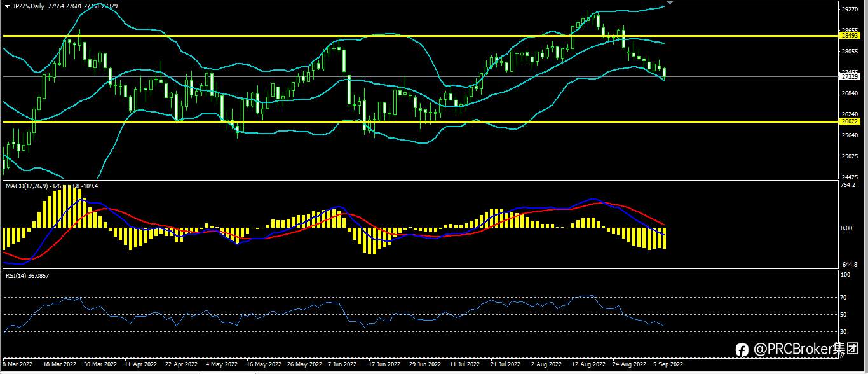Viewport: 868px width, 374px height.
Task: Click the yellow 28493 price label
Action: [850, 36]
